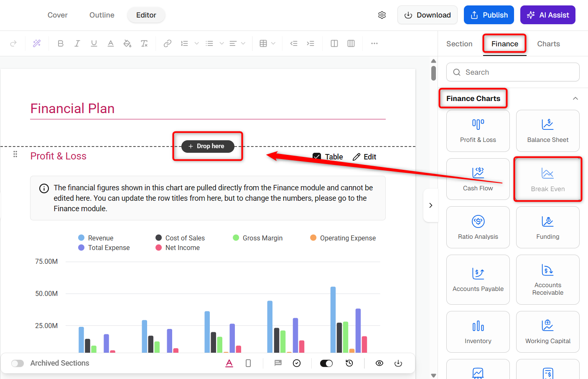Image resolution: width=588 pixels, height=379 pixels.
Task: Switch to the Outline tab
Action: pos(102,15)
